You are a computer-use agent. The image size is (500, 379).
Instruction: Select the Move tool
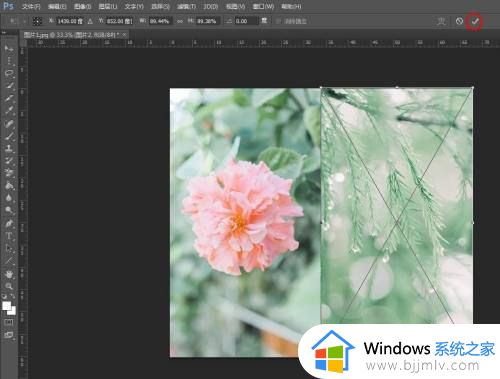(9, 49)
